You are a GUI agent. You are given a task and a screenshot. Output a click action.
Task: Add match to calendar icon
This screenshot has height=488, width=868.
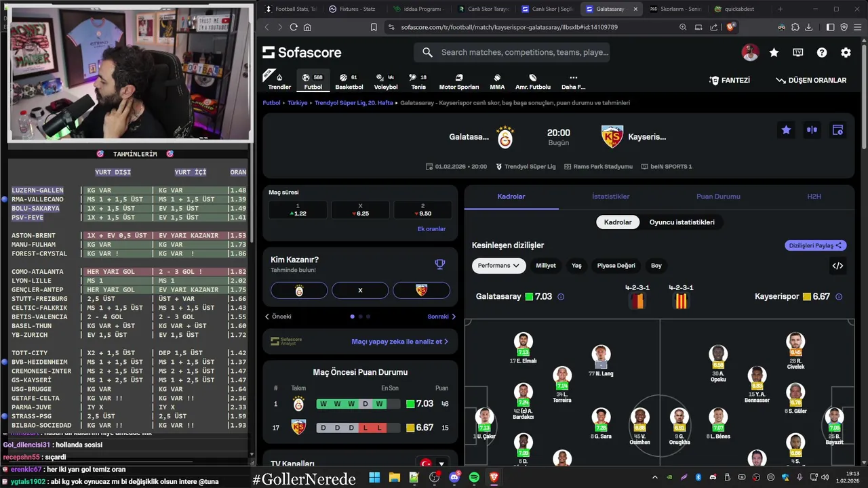point(837,130)
